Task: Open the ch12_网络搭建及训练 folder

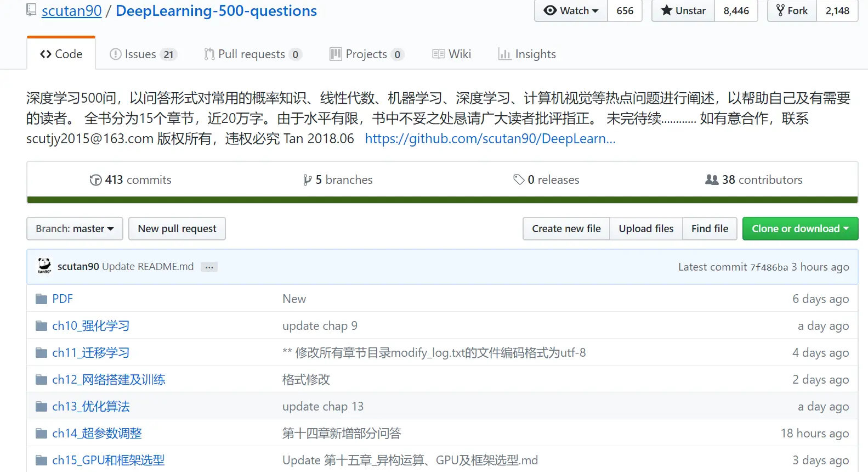Action: (109, 379)
